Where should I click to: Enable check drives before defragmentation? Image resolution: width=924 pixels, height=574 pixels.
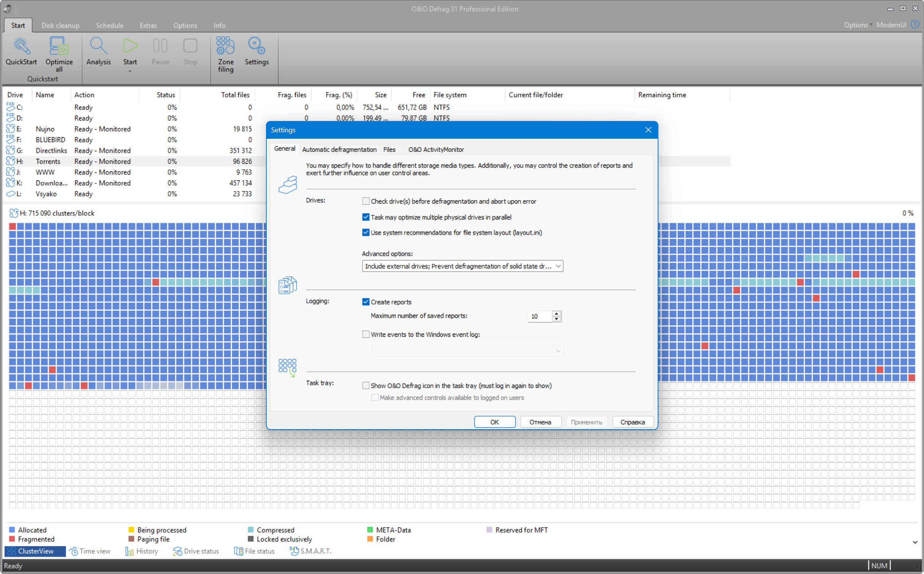point(366,201)
